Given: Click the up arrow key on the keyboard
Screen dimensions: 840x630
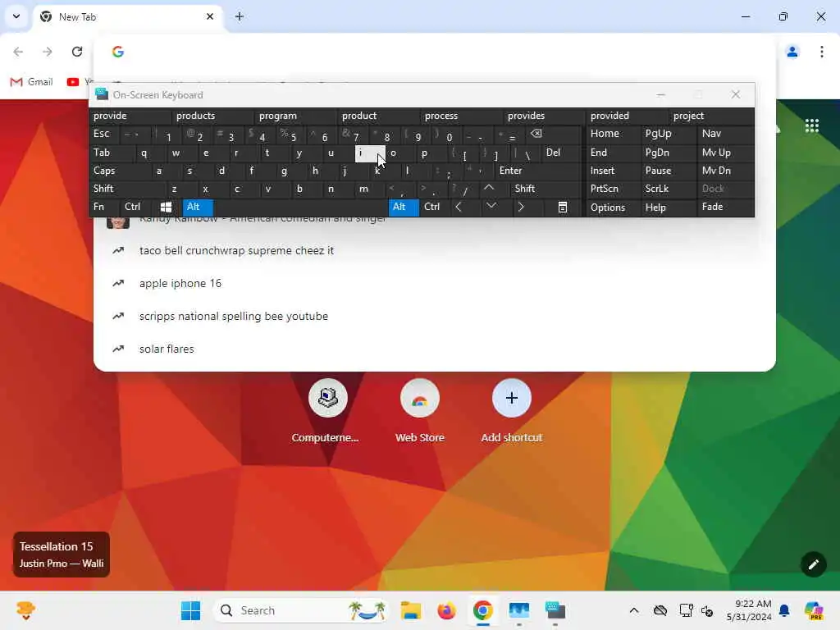Looking at the screenshot, I should click(489, 189).
